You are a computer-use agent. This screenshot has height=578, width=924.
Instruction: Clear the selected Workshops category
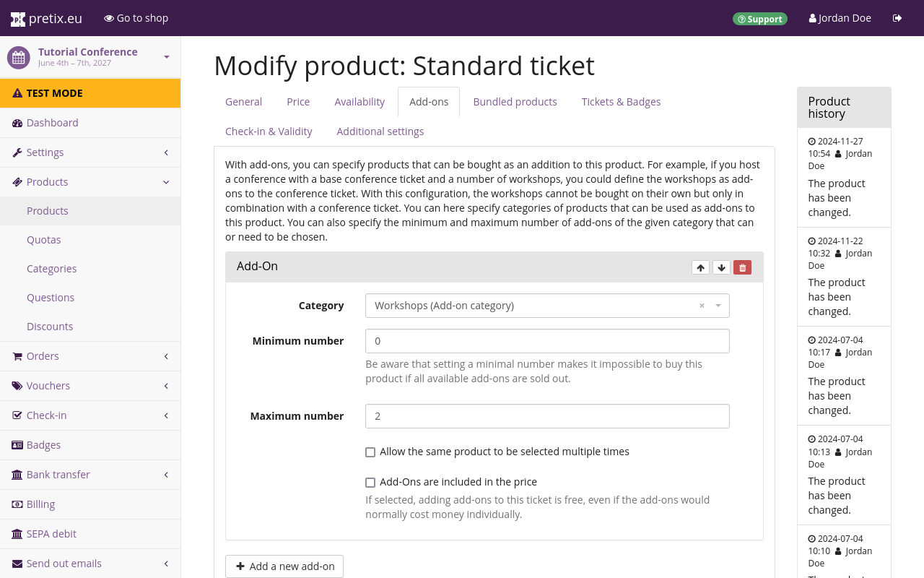702,306
